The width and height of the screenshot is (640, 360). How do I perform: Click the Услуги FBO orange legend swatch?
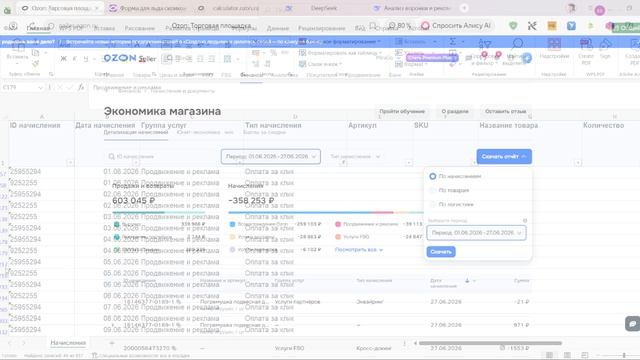338,237
